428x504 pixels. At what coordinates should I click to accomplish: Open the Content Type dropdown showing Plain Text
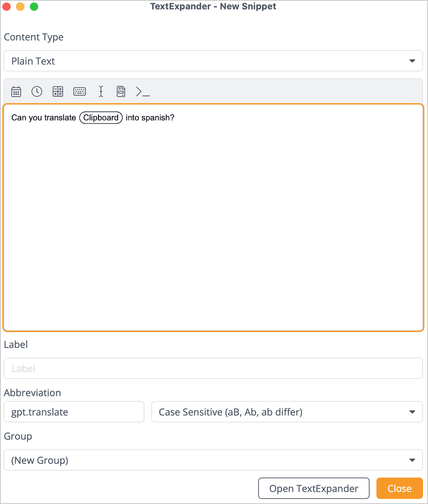(412, 61)
